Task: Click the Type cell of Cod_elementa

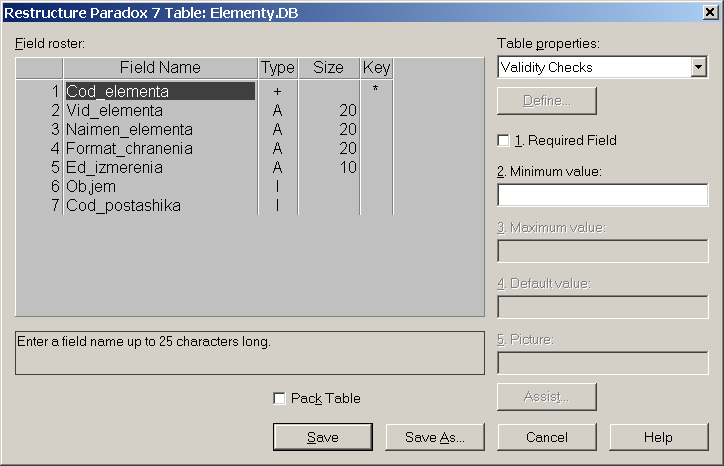Action: [278, 91]
